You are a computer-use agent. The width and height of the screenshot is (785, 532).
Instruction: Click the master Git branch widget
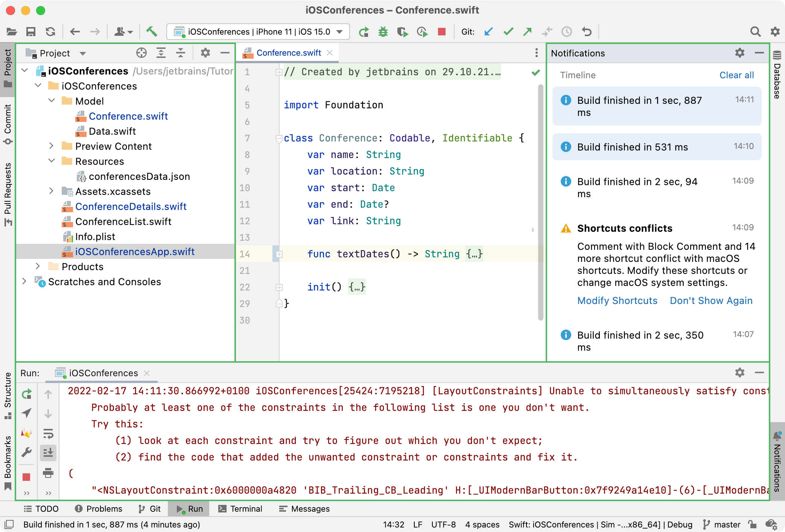[x=722, y=524]
